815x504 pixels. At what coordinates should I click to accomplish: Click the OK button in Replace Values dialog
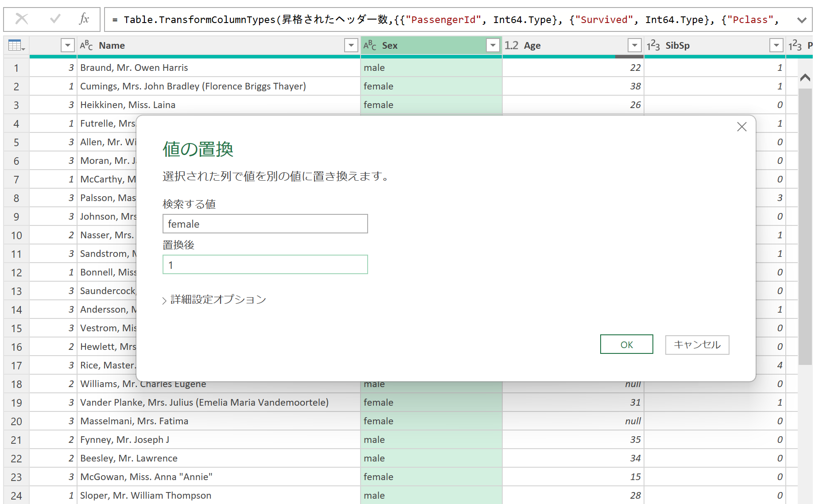(626, 344)
